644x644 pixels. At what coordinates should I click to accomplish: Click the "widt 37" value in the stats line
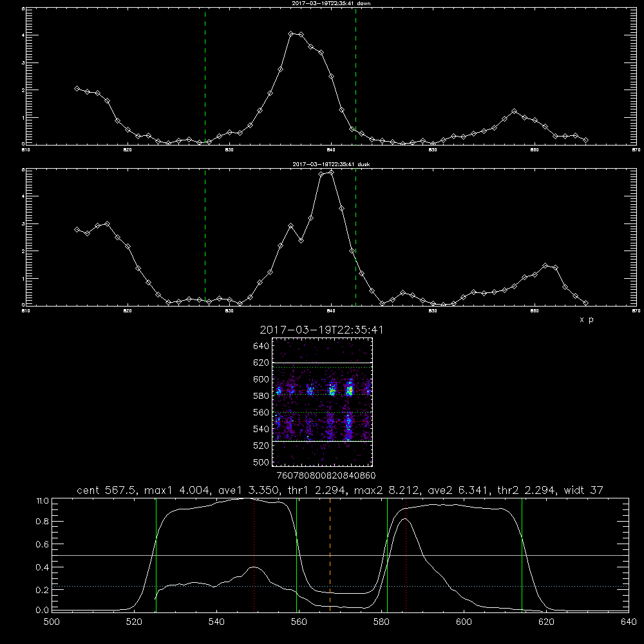point(583,490)
